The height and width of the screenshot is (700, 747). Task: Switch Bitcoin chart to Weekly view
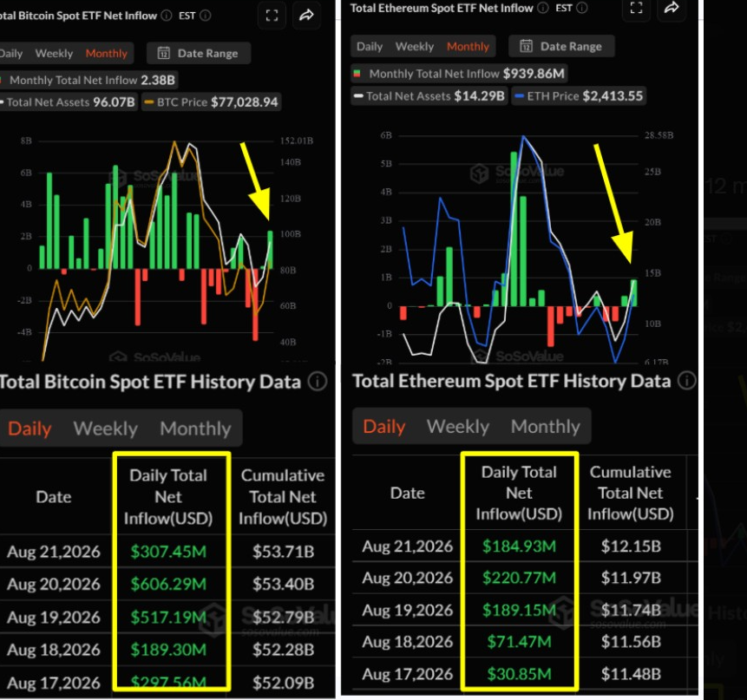pyautogui.click(x=54, y=53)
